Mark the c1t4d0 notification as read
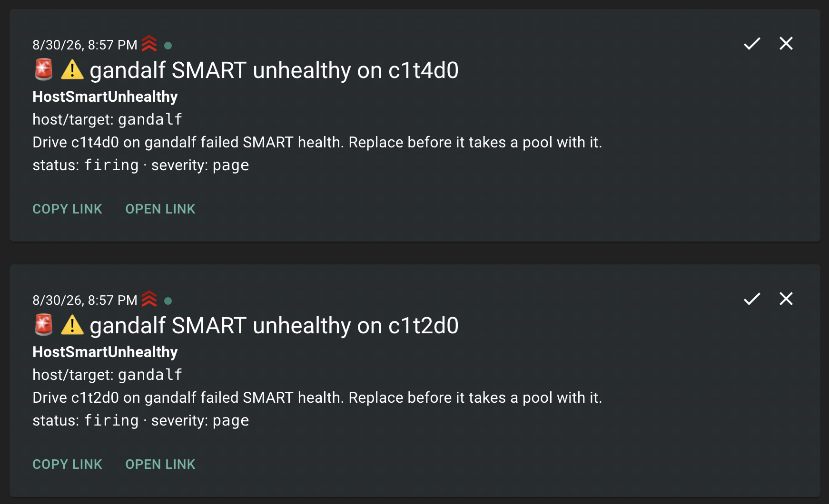This screenshot has height=504, width=829. (x=752, y=44)
